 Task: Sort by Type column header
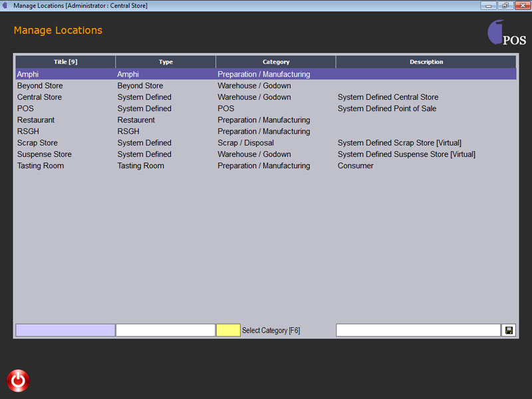coord(166,62)
